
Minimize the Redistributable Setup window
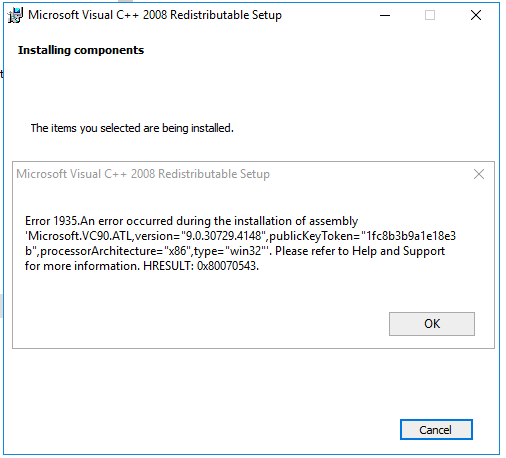(x=385, y=15)
